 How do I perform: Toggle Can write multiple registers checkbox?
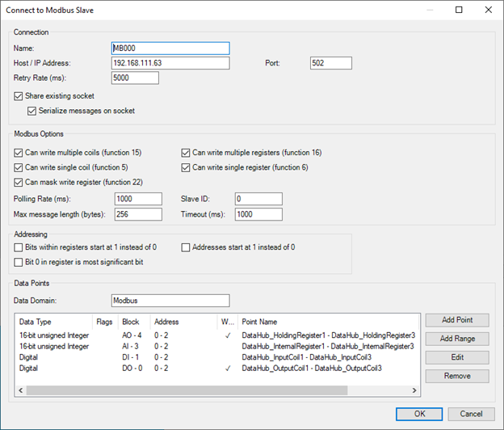pyautogui.click(x=187, y=152)
